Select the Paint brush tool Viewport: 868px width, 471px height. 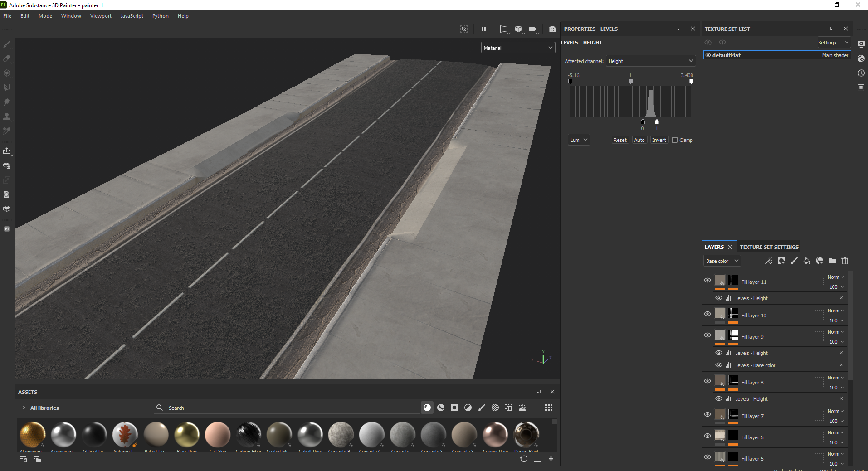coord(7,44)
